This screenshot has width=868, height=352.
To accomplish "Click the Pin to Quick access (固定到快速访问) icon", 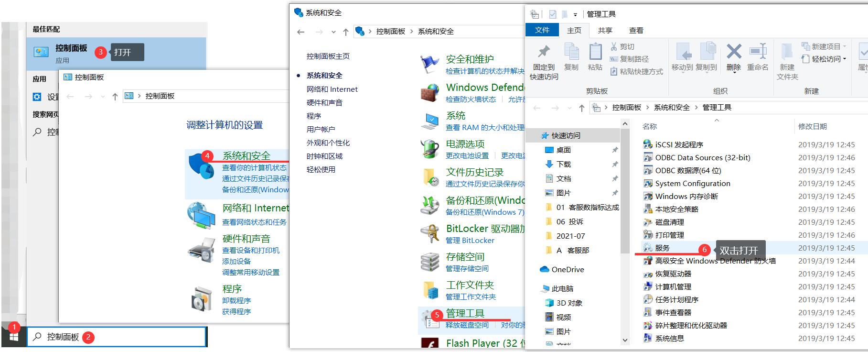I will coord(544,52).
